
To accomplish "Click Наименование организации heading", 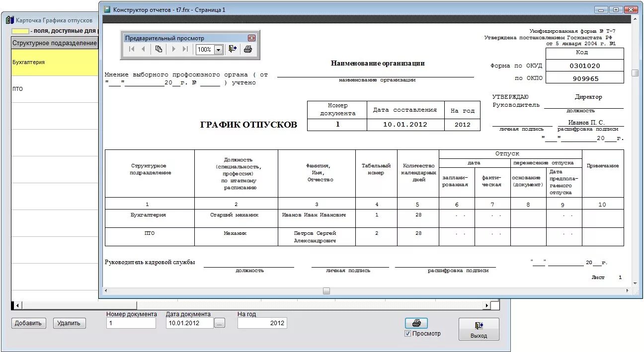I will click(x=378, y=64).
